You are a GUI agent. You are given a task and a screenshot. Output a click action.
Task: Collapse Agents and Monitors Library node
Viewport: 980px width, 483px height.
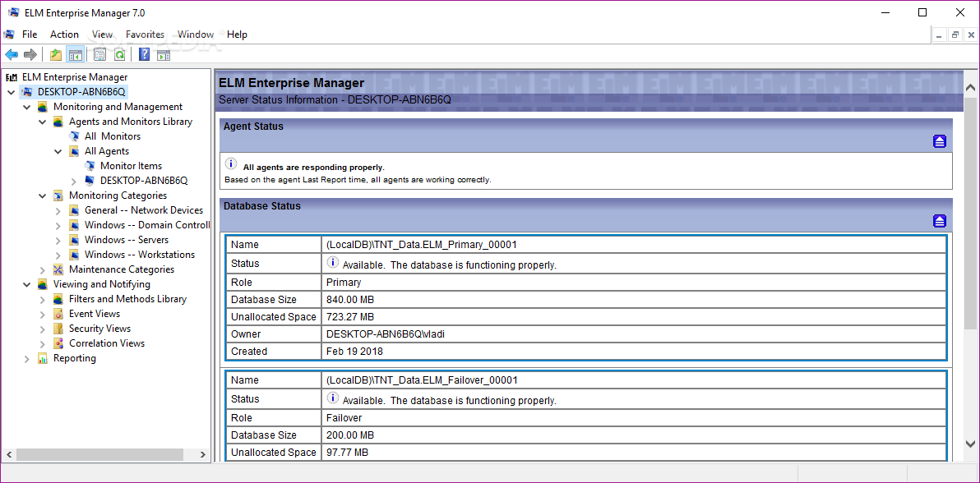pos(43,122)
